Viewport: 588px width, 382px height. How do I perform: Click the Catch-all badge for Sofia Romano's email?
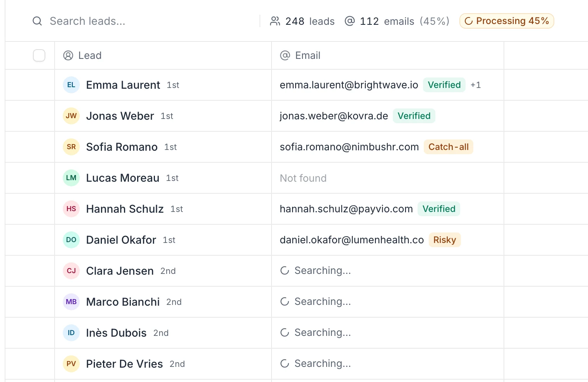click(x=449, y=147)
